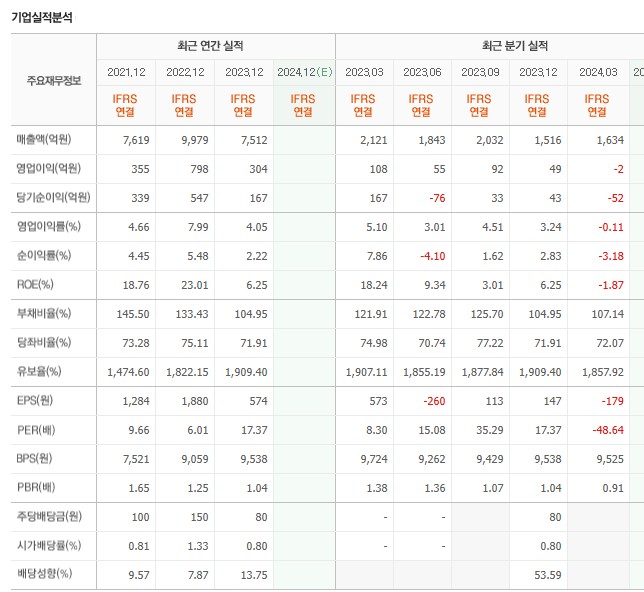The height and width of the screenshot is (592, 644).
Task: Click the 7.99 operating margin value
Action: click(x=198, y=227)
